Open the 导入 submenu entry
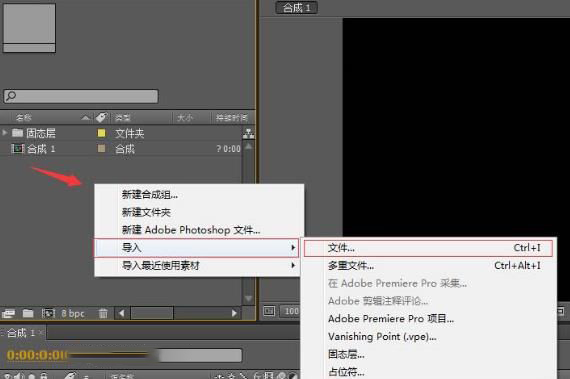The image size is (570, 379). 196,248
